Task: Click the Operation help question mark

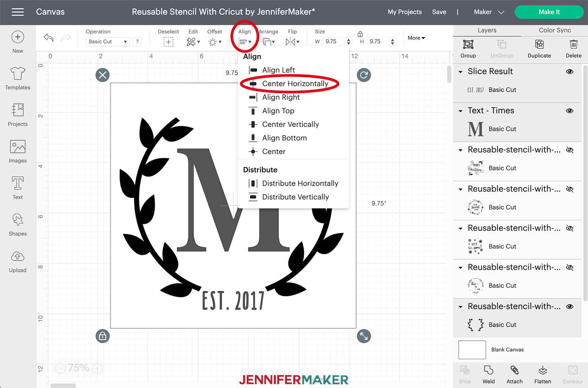Action: (137, 42)
